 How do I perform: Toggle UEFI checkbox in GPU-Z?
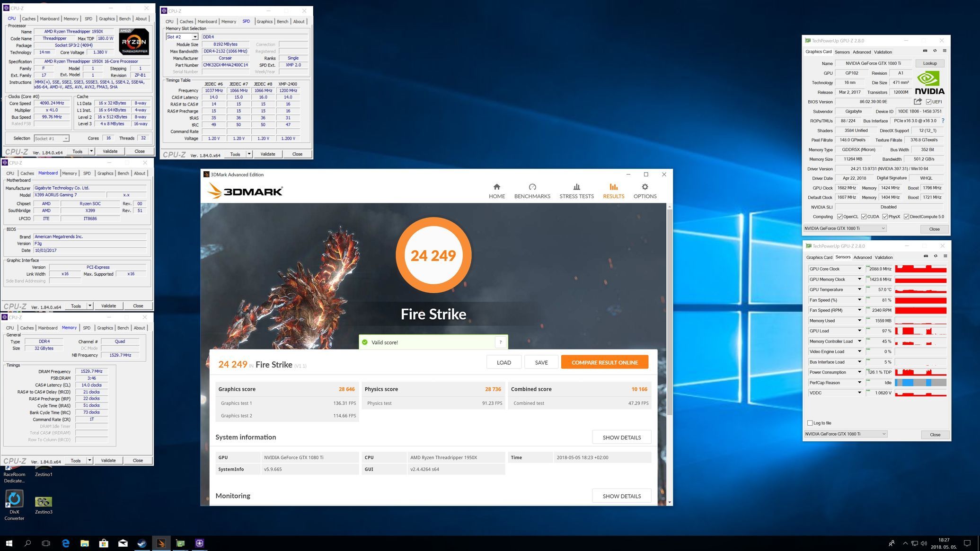(928, 102)
